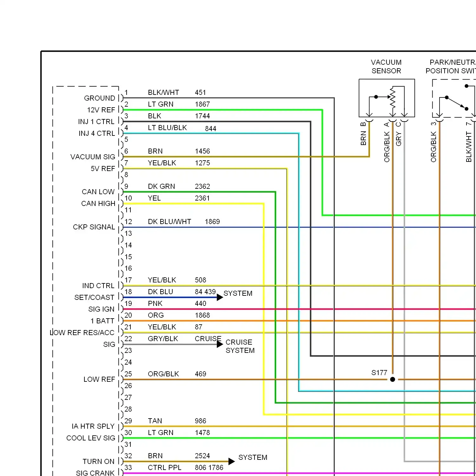Select the TURN ON pin label
This screenshot has width=476, height=476.
[98, 461]
